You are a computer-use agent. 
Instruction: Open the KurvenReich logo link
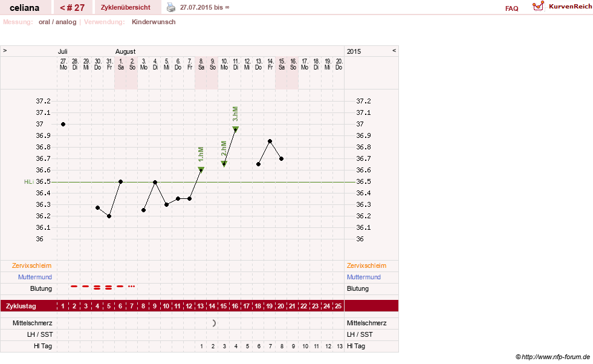tap(562, 7)
